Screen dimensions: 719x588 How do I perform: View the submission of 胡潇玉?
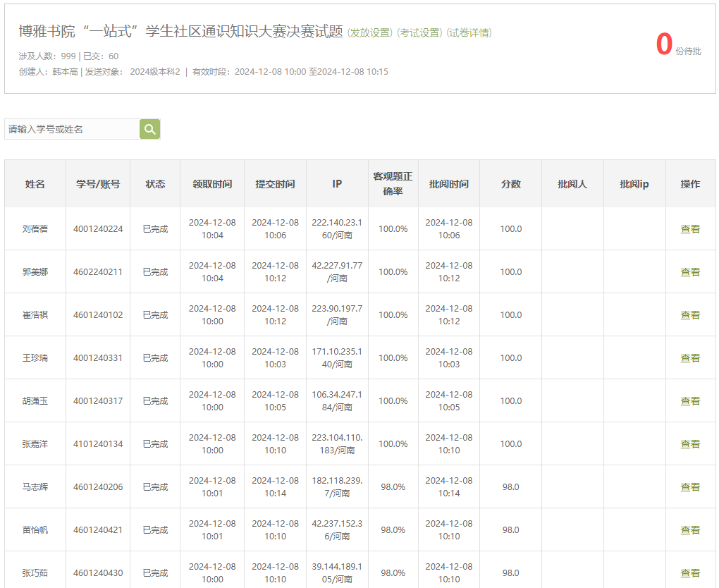point(689,401)
